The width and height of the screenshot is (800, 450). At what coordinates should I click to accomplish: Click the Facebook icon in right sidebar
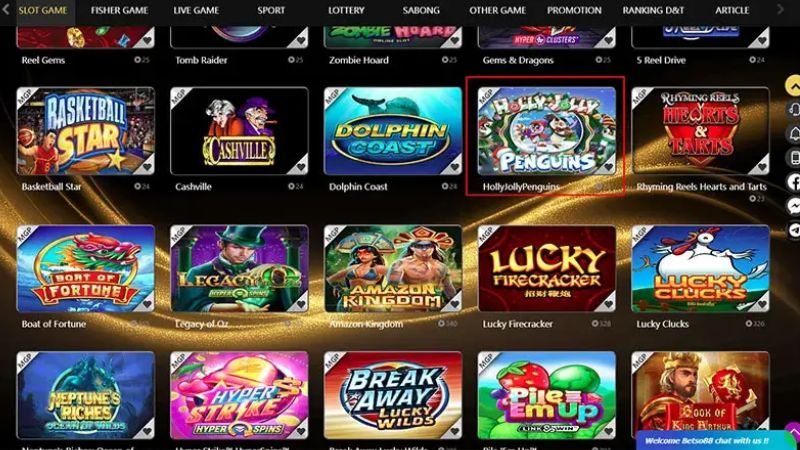pyautogui.click(x=793, y=182)
